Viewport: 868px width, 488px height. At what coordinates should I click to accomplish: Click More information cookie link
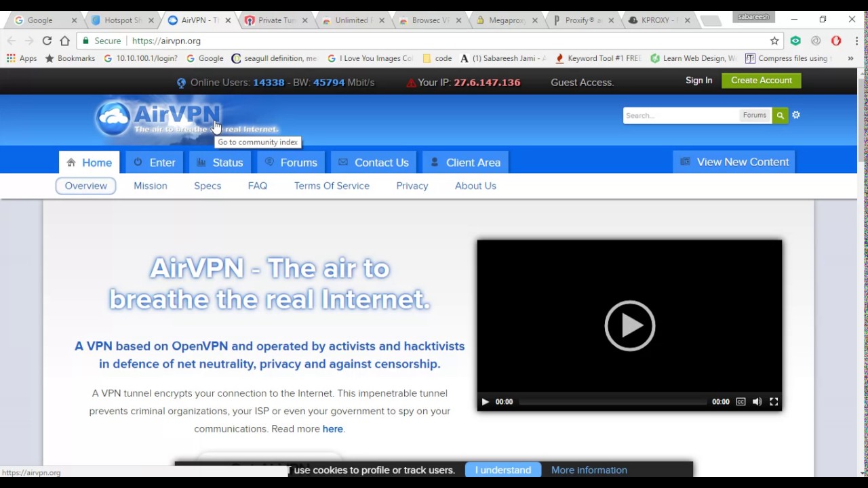pyautogui.click(x=589, y=470)
